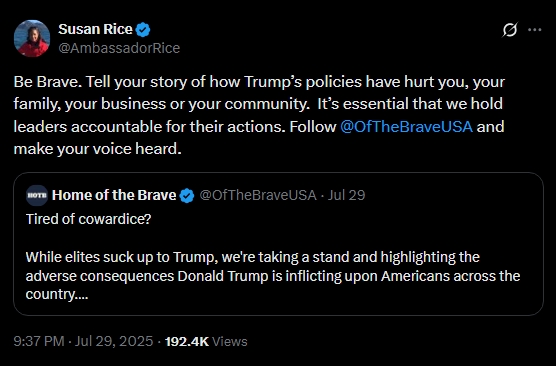Click the "It's essential that we hold" sentence

(410, 104)
